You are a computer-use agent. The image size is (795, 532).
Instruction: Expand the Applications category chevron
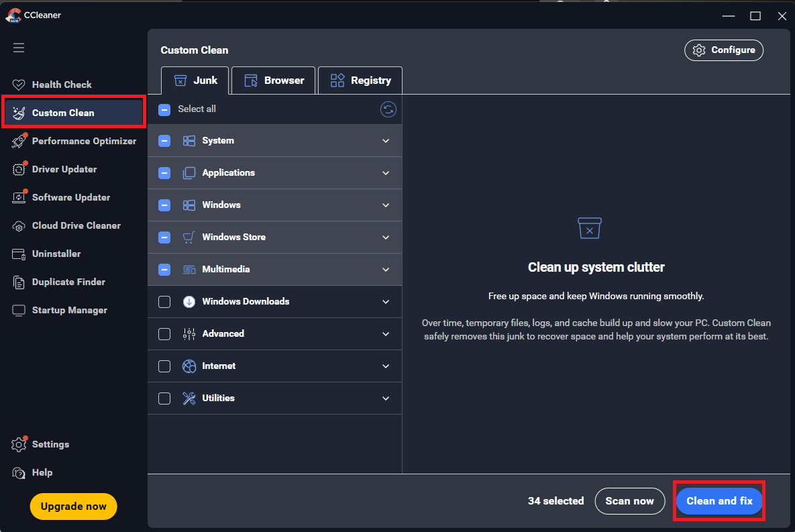coord(386,173)
